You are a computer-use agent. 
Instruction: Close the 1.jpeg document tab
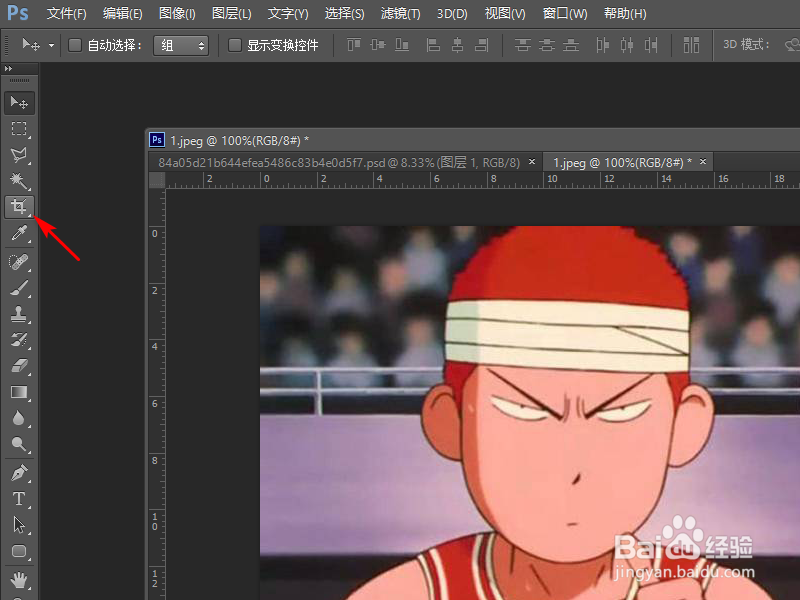(x=703, y=162)
